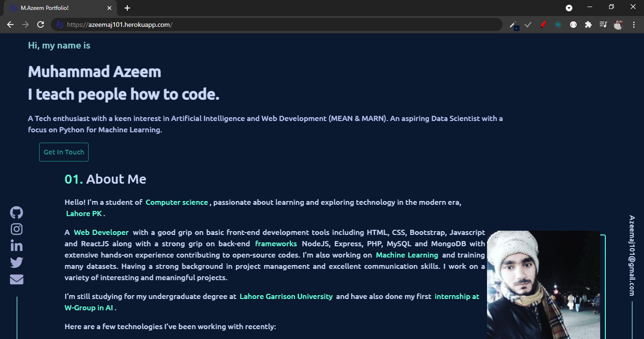Click the profile photo of Azeem
Viewport: 644px width, 339px height.
click(x=543, y=285)
